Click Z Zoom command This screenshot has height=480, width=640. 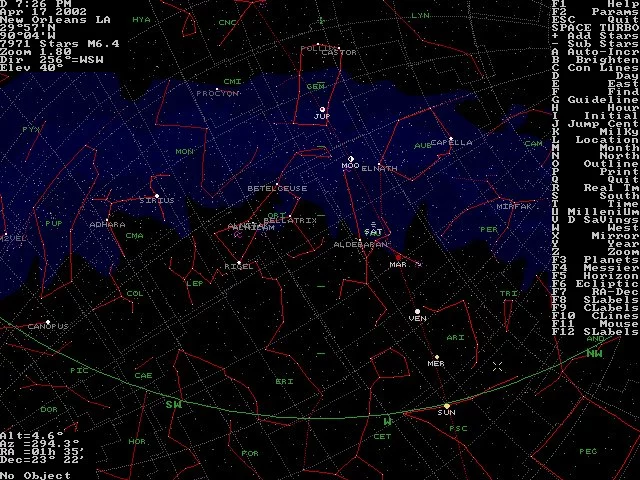(x=596, y=252)
